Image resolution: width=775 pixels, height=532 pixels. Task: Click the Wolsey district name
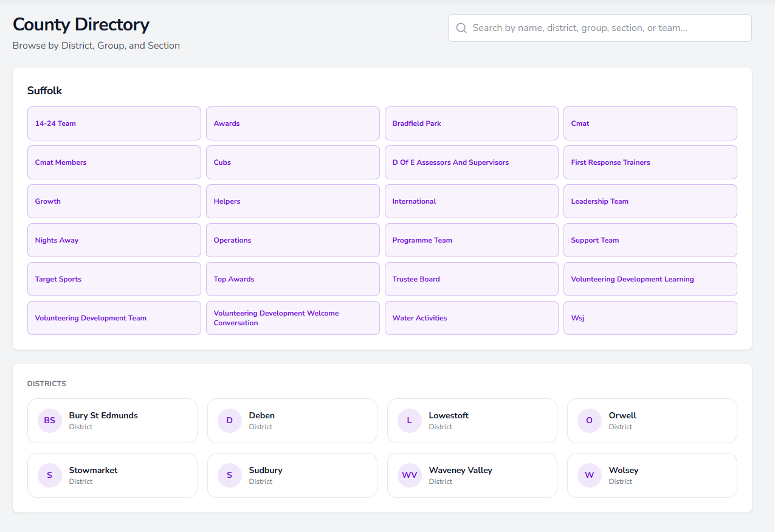[624, 471]
